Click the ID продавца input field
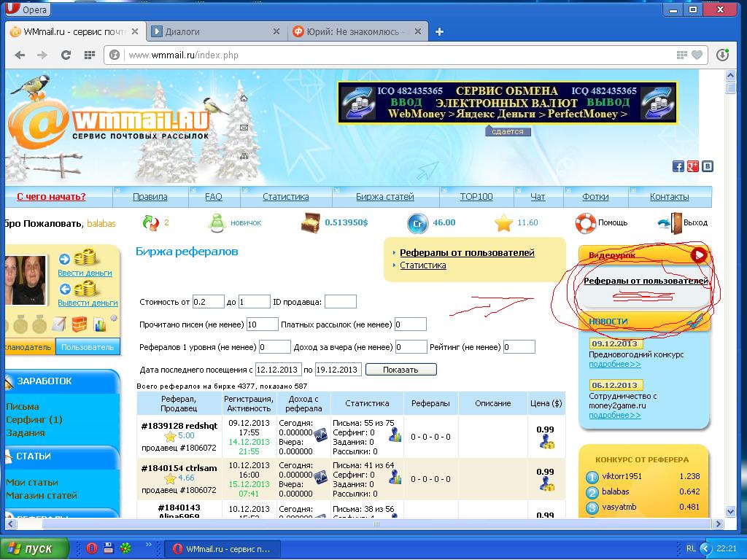The height and width of the screenshot is (560, 747). [340, 301]
